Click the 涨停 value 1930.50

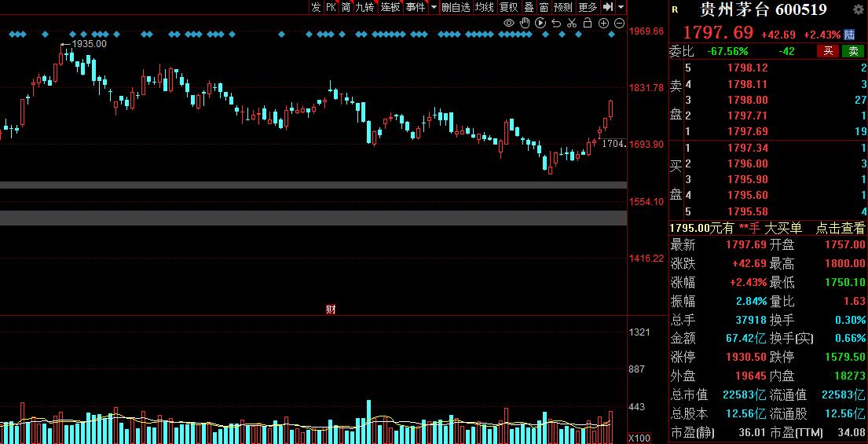[745, 357]
